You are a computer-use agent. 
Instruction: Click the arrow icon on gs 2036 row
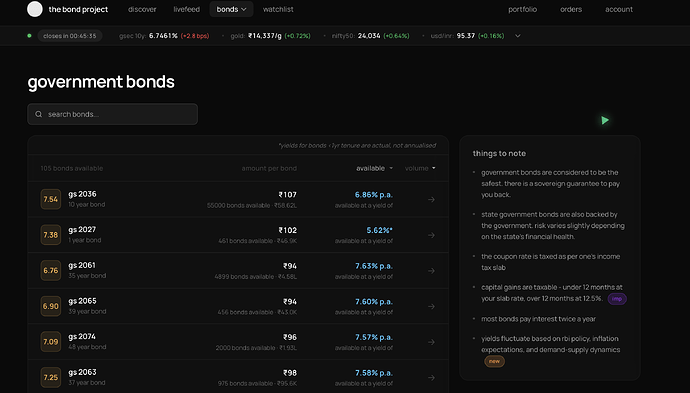click(x=431, y=199)
